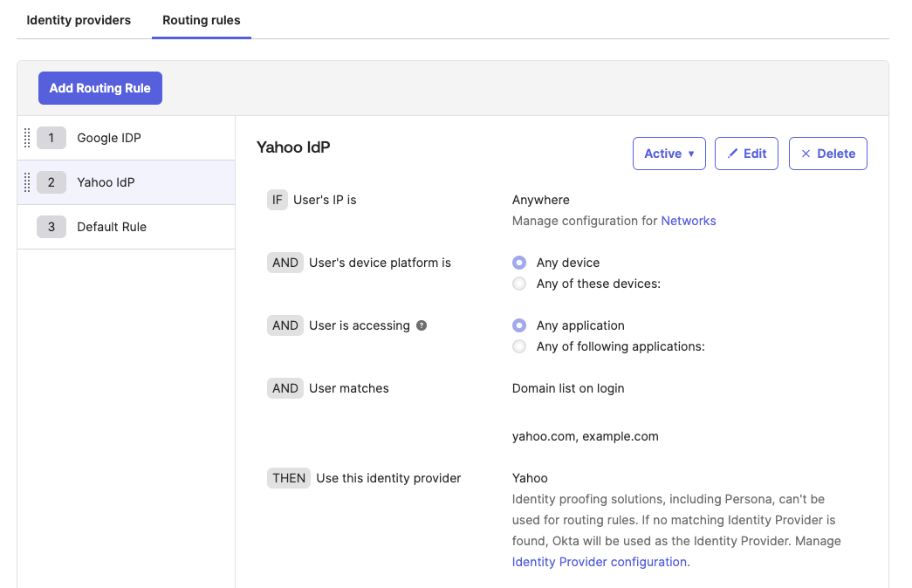Viewport: 912px width, 588px height.
Task: Click the drag handle beside Google IDP
Action: pos(27,138)
